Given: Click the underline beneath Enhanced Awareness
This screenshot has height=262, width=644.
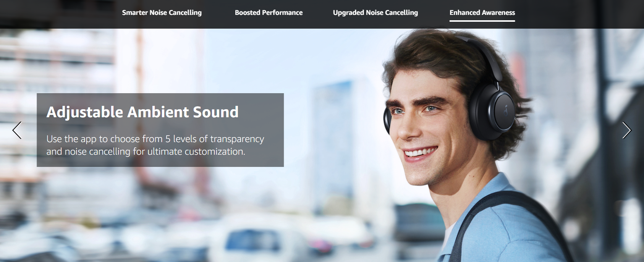Looking at the screenshot, I should 482,21.
